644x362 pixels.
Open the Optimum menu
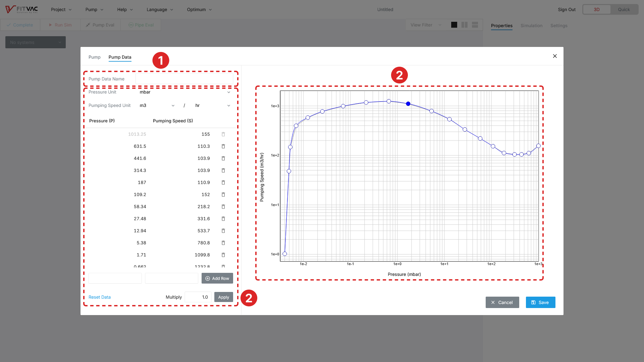[199, 9]
